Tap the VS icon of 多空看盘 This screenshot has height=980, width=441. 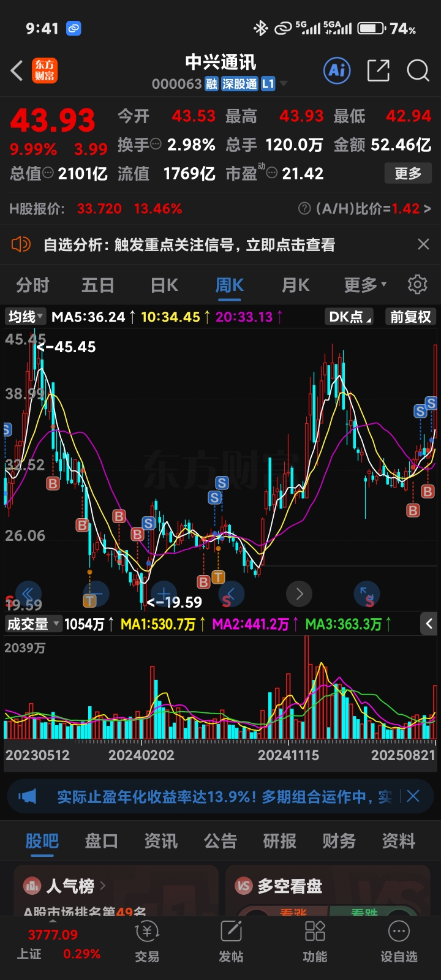244,886
